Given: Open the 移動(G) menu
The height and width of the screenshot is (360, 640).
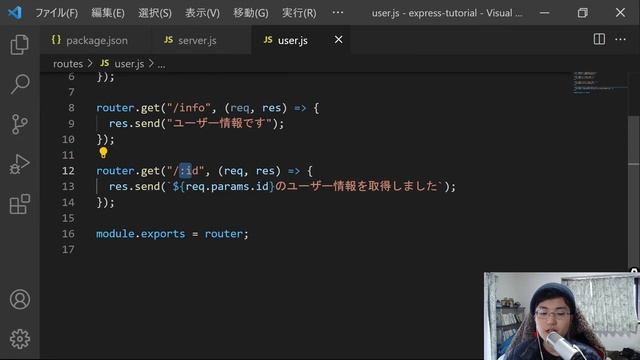Looking at the screenshot, I should click(251, 13).
